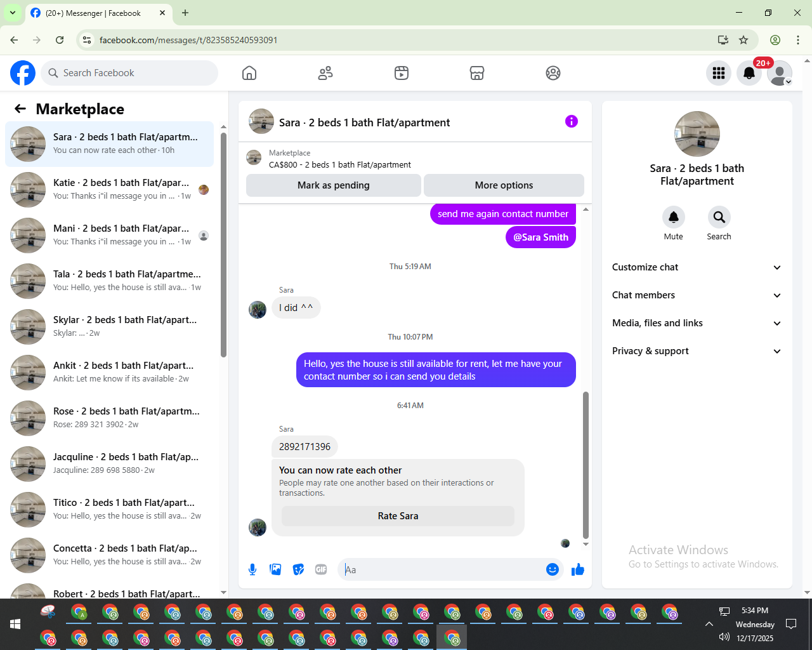The image size is (812, 650).
Task: Open a new browser tab
Action: coord(185,13)
